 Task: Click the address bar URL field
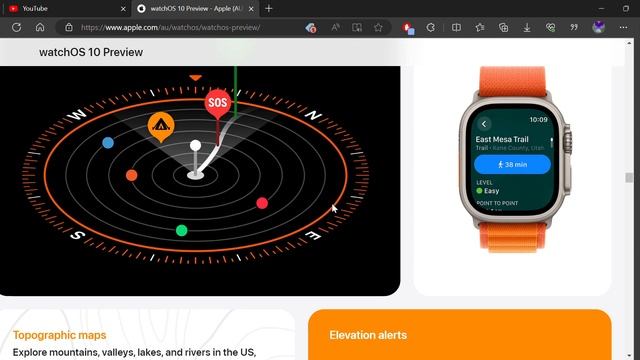pyautogui.click(x=171, y=27)
